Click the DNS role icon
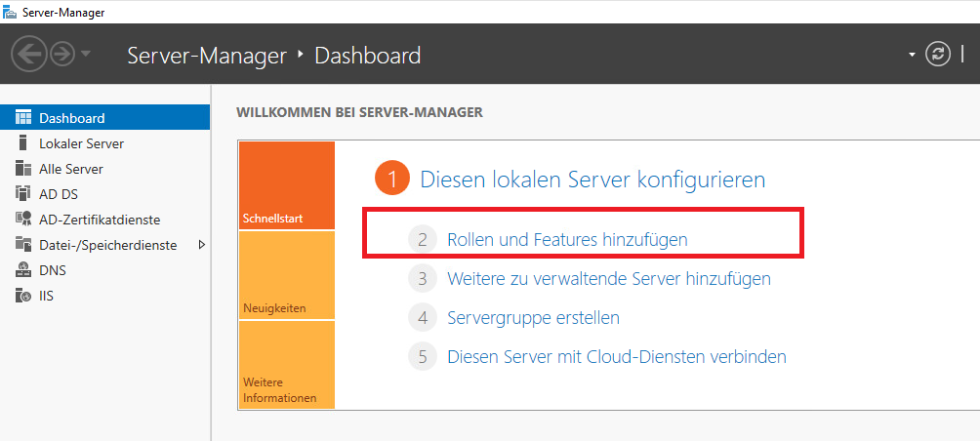980x441 pixels. (x=23, y=270)
